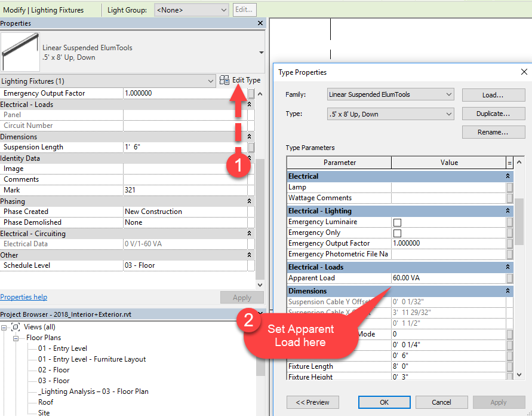Collapse the Floor Plans tree node
This screenshot has width=532, height=416.
point(16,338)
